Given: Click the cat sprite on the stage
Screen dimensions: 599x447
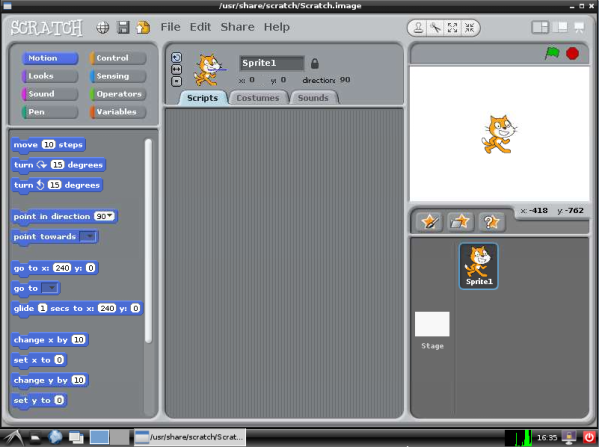Looking at the screenshot, I should [499, 134].
